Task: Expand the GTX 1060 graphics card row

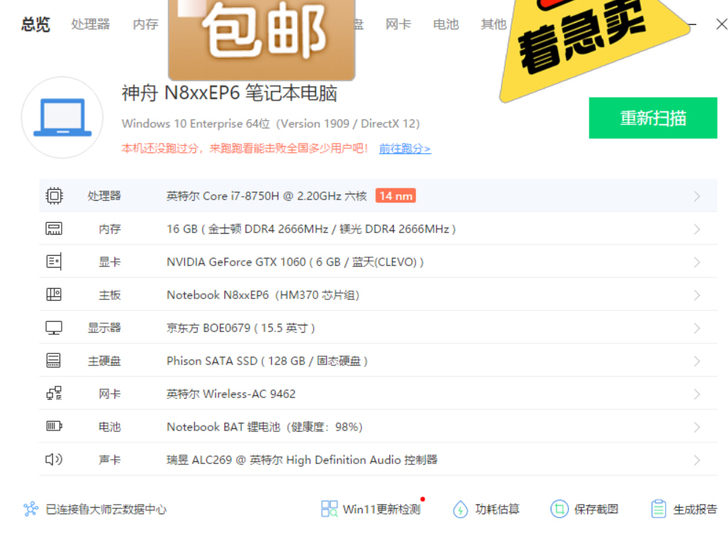Action: [697, 263]
